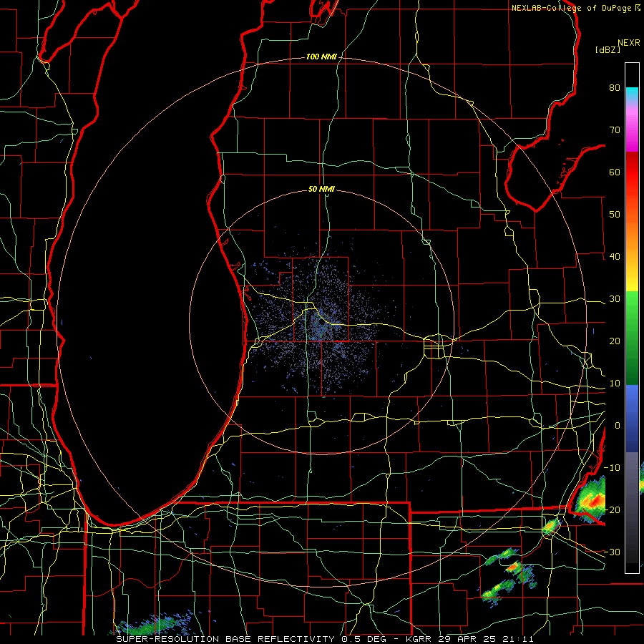Click the "30" value on the dBZ scale

click(x=615, y=299)
